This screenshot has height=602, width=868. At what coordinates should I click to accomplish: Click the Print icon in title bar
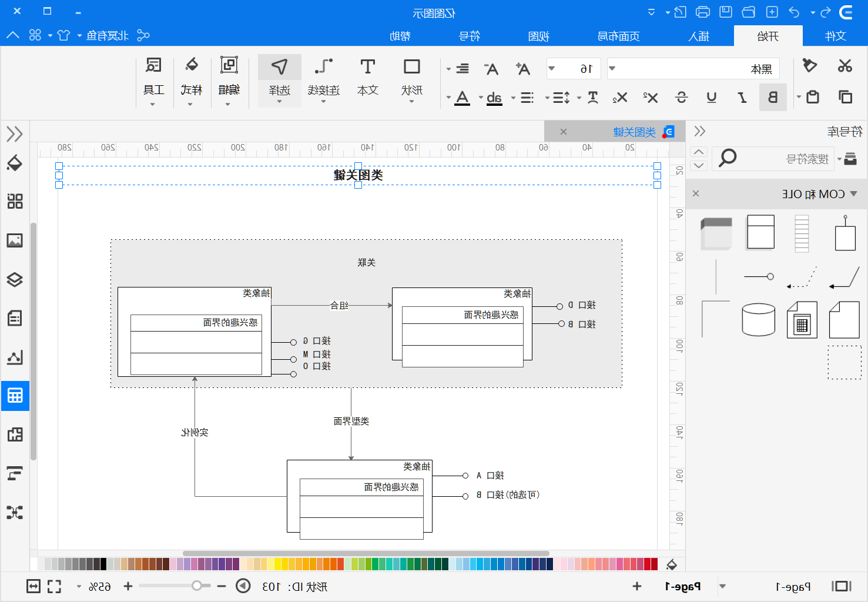pyautogui.click(x=703, y=12)
